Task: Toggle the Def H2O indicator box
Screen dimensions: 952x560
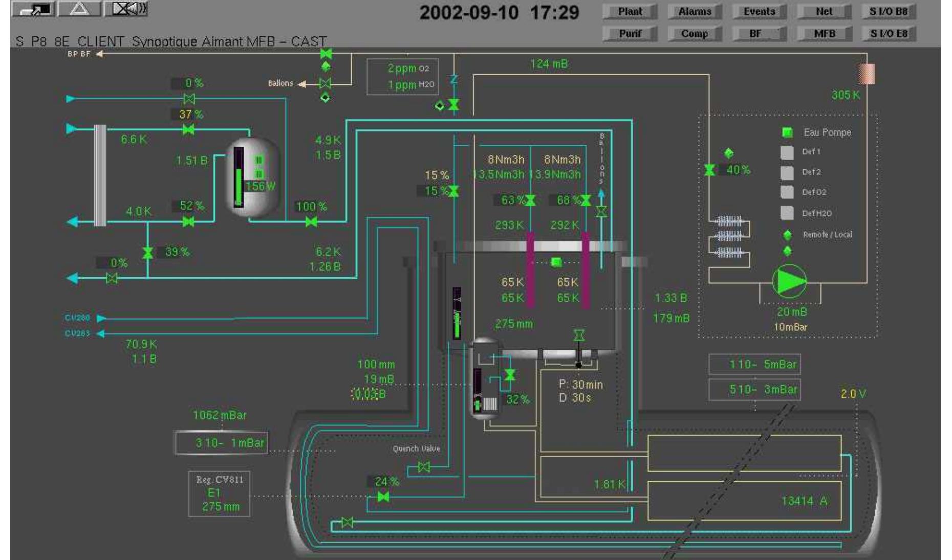Action: (x=787, y=213)
